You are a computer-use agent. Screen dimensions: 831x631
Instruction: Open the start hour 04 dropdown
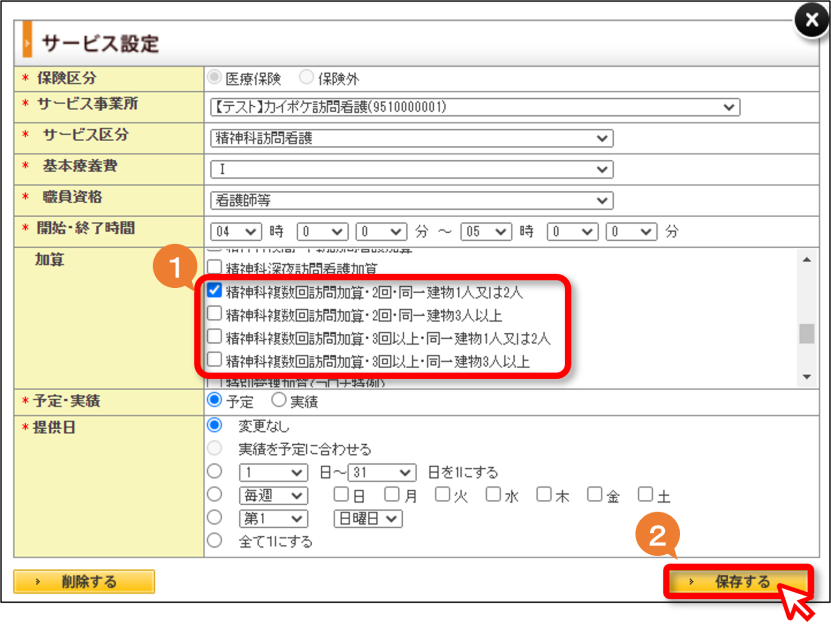click(x=236, y=232)
